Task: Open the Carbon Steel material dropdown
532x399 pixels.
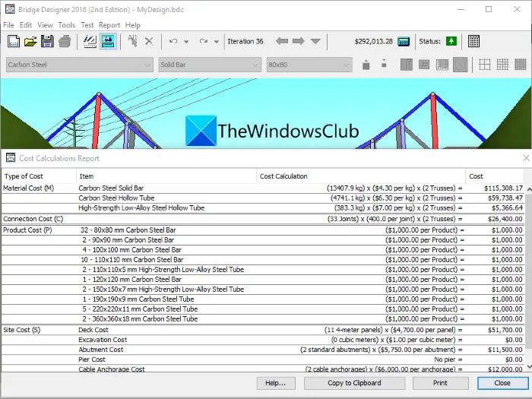Action: 79,65
